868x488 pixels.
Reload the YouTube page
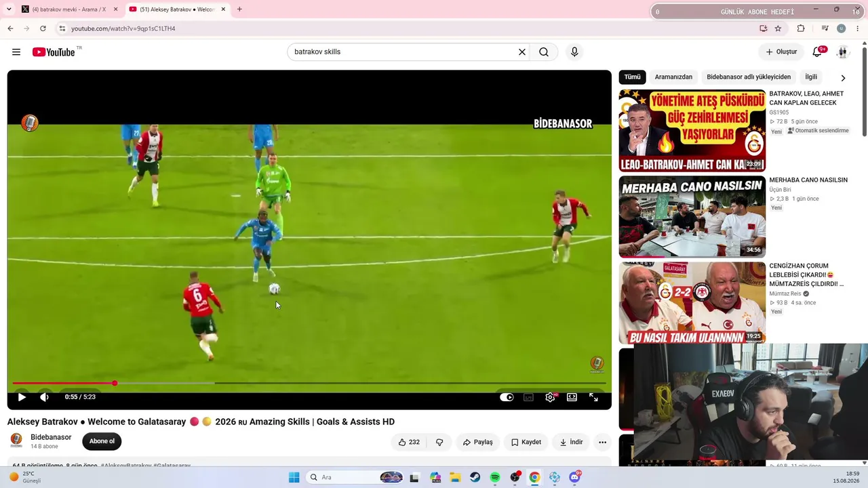point(43,28)
